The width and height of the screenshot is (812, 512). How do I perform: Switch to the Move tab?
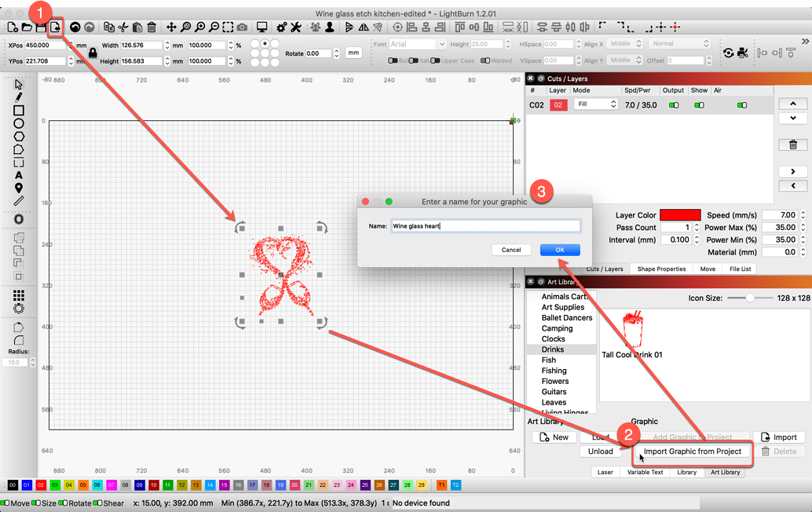(x=708, y=269)
